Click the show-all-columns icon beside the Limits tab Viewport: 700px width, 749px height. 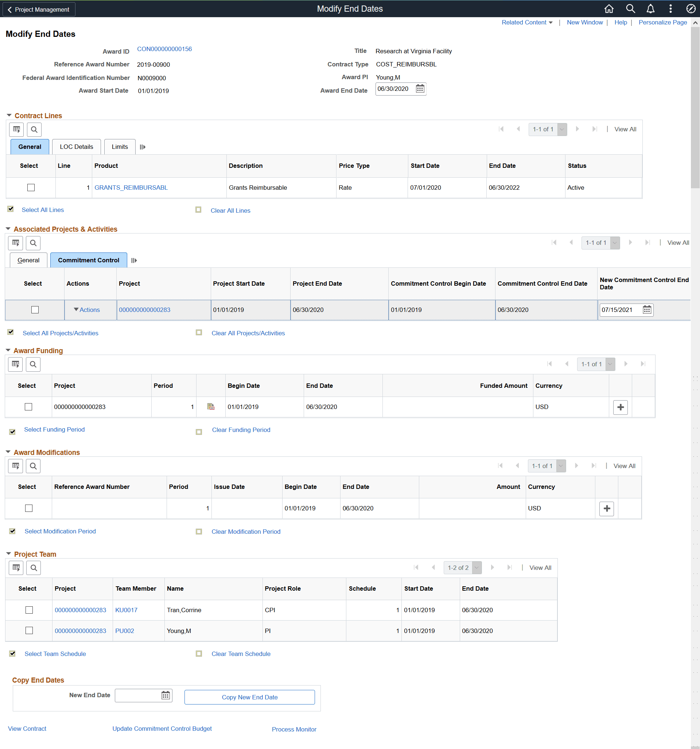click(x=142, y=147)
